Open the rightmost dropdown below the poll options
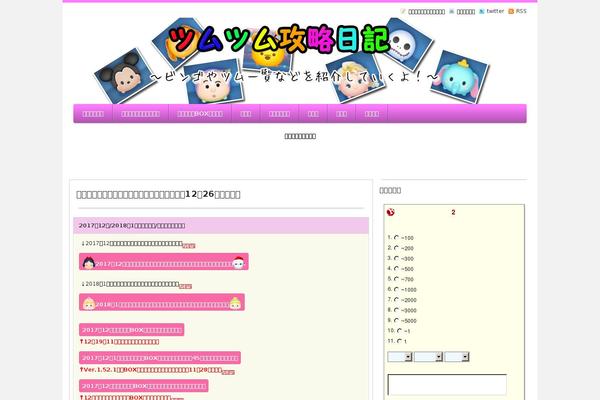 coord(457,357)
